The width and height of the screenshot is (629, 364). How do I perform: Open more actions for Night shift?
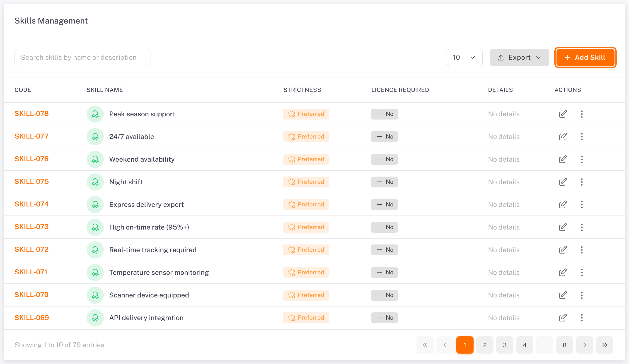click(x=582, y=182)
